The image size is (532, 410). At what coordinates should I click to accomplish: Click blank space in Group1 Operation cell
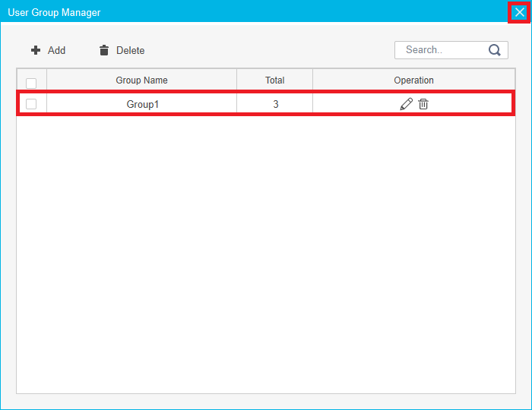(479, 104)
